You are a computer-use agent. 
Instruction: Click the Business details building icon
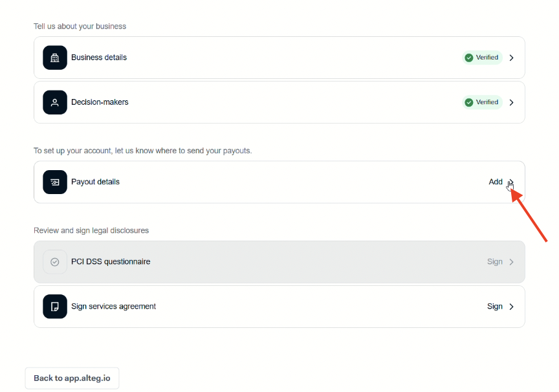click(55, 58)
